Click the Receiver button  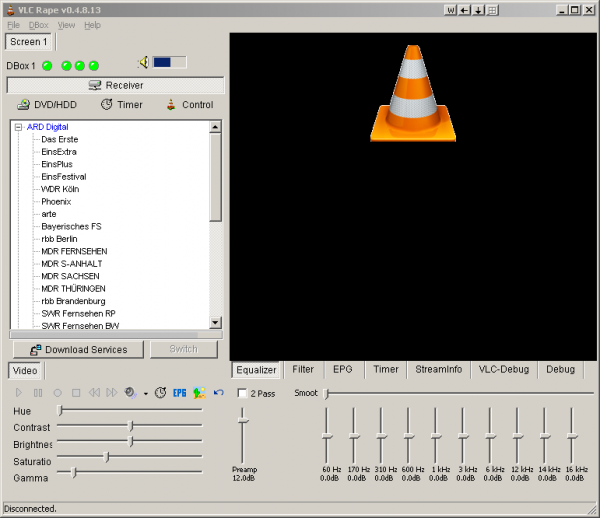click(115, 85)
